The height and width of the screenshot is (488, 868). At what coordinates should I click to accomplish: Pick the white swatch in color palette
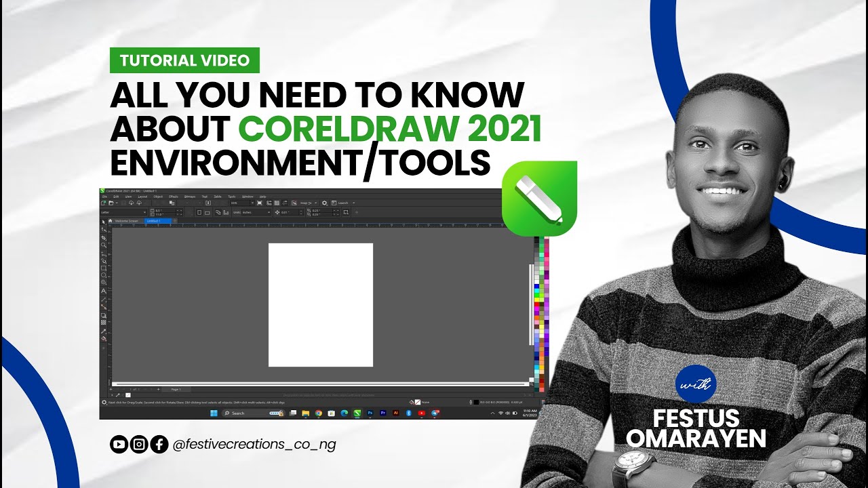pos(536,282)
